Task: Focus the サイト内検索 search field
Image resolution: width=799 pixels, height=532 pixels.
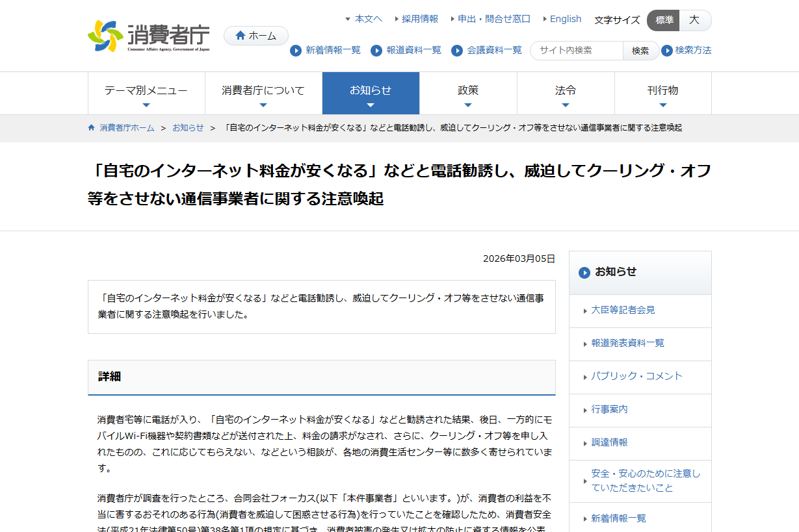Action: click(x=577, y=51)
